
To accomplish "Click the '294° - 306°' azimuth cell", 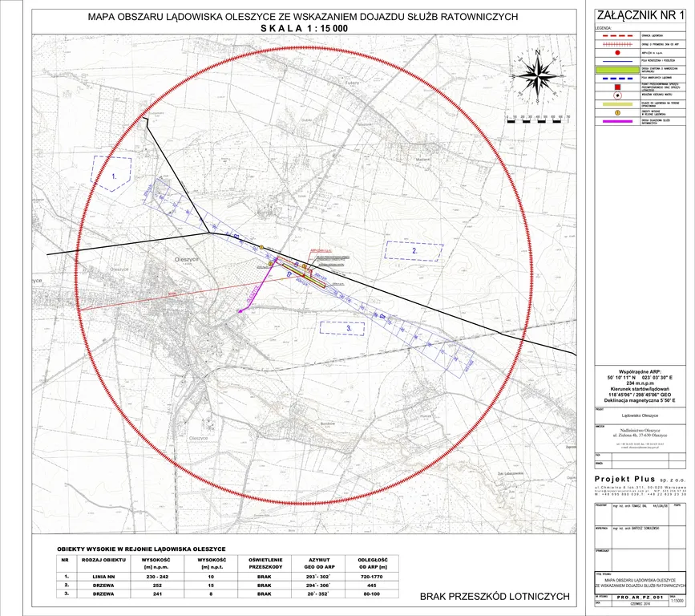I will click(319, 586).
